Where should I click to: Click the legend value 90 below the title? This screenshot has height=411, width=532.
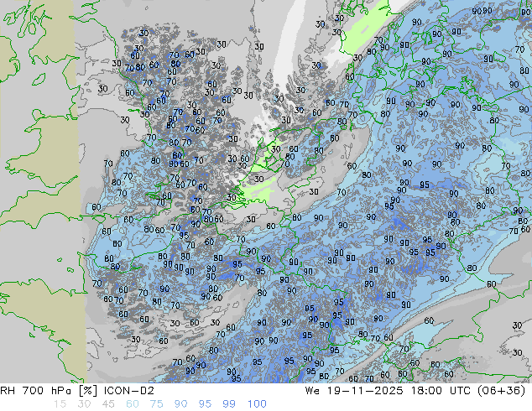(x=181, y=404)
